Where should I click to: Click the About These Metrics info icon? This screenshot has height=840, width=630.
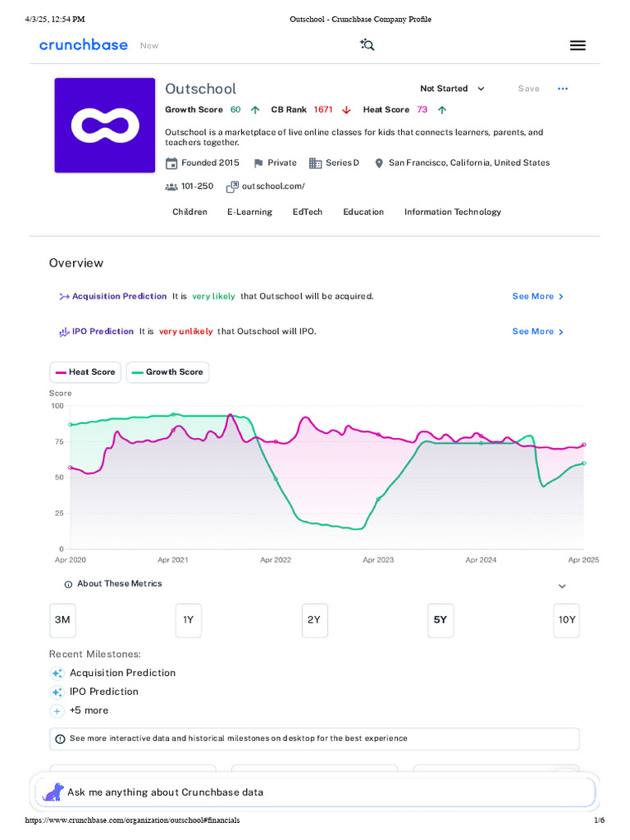[68, 585]
